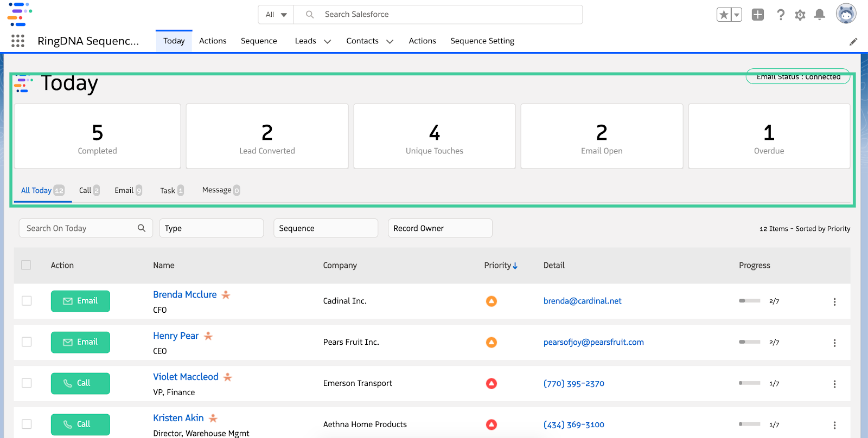Select the Email filter tab
The image size is (868, 438).
(129, 190)
